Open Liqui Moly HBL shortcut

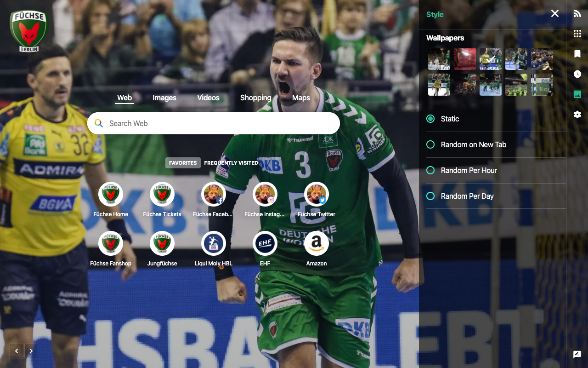214,243
